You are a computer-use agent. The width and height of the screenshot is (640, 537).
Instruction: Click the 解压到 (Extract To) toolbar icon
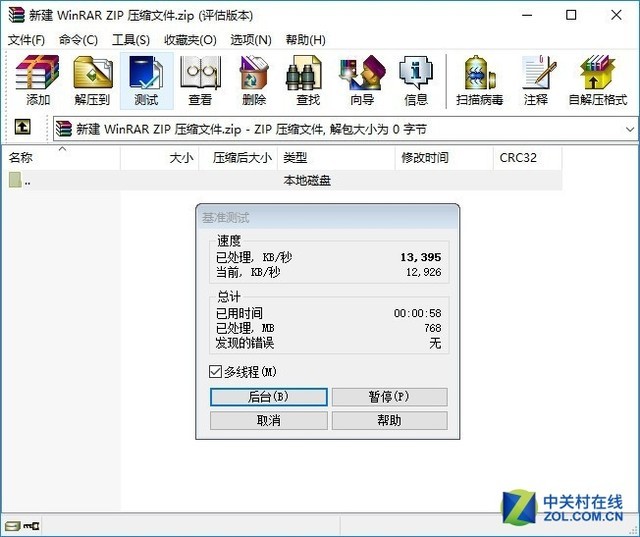point(92,80)
